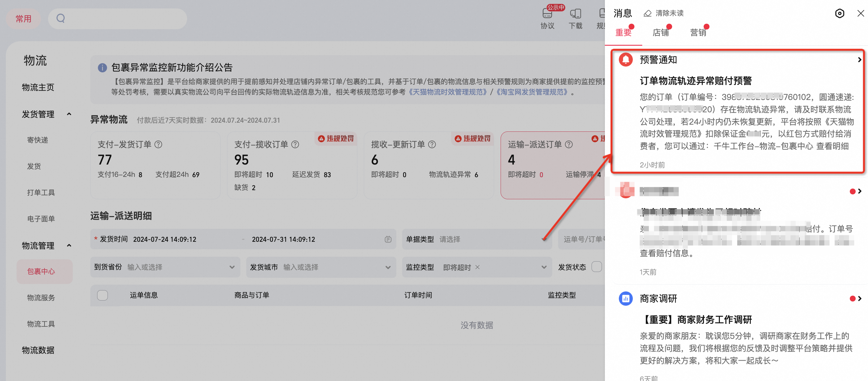打开顶部工具栏的协议图标

point(547,13)
